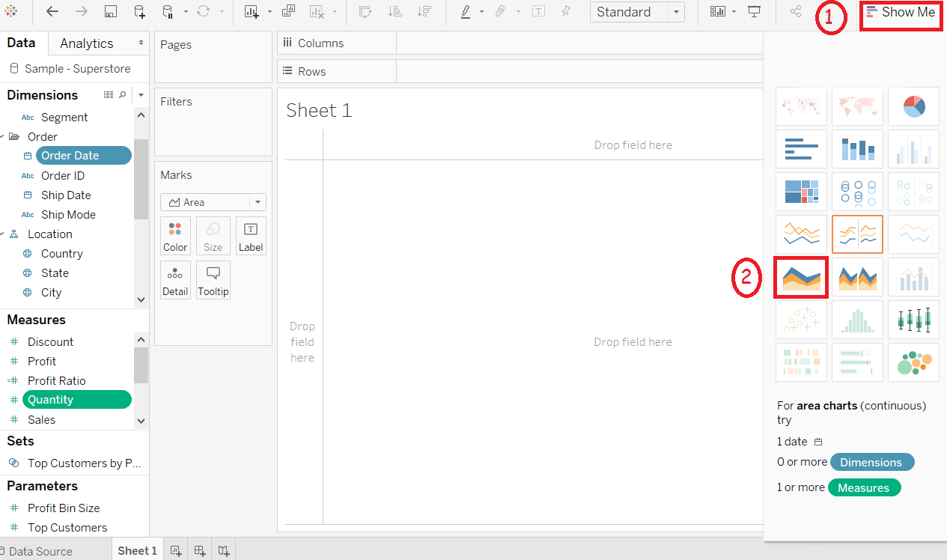The width and height of the screenshot is (947, 560).
Task: Toggle mark labels with the T icon
Action: click(x=538, y=12)
